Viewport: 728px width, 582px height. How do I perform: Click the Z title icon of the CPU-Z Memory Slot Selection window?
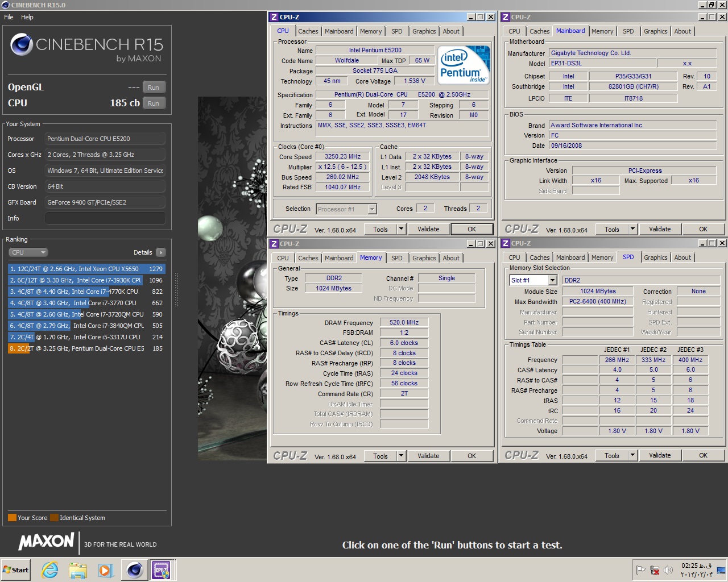point(505,243)
